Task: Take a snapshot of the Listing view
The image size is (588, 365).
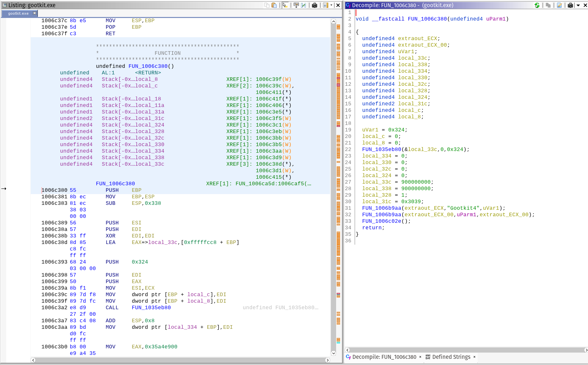Action: [315, 5]
